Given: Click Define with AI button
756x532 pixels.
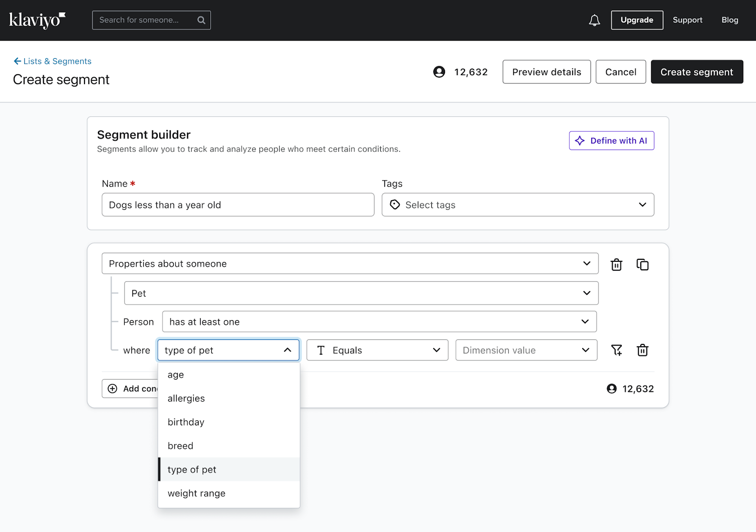Looking at the screenshot, I should point(611,141).
